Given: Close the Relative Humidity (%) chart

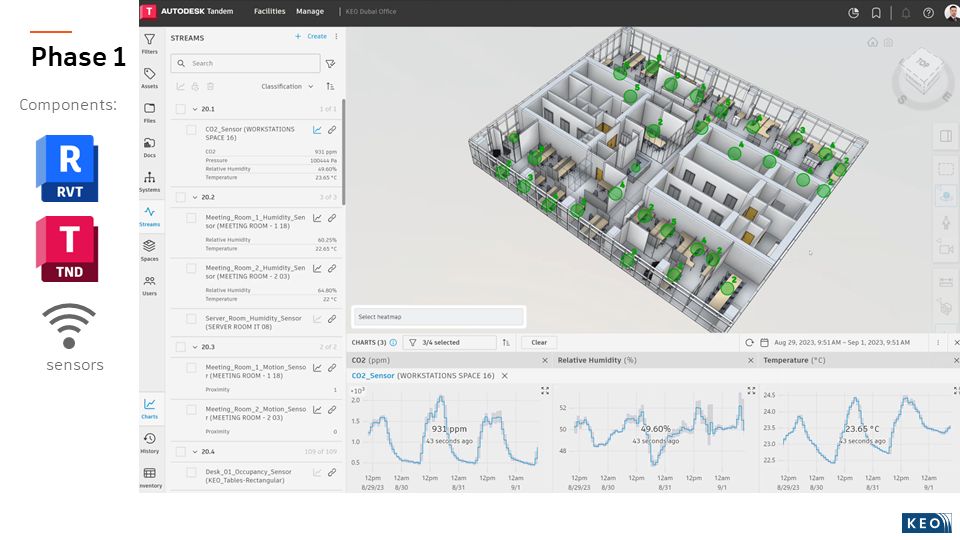Looking at the screenshot, I should point(751,361).
